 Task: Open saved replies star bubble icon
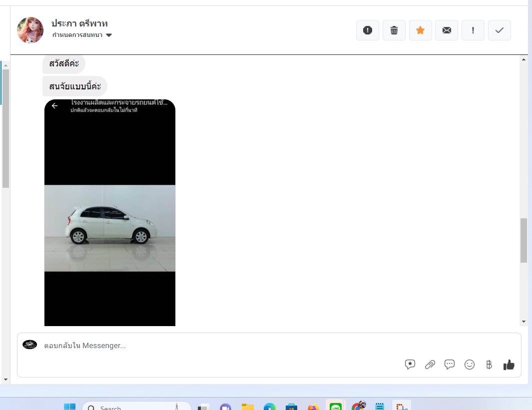click(410, 365)
